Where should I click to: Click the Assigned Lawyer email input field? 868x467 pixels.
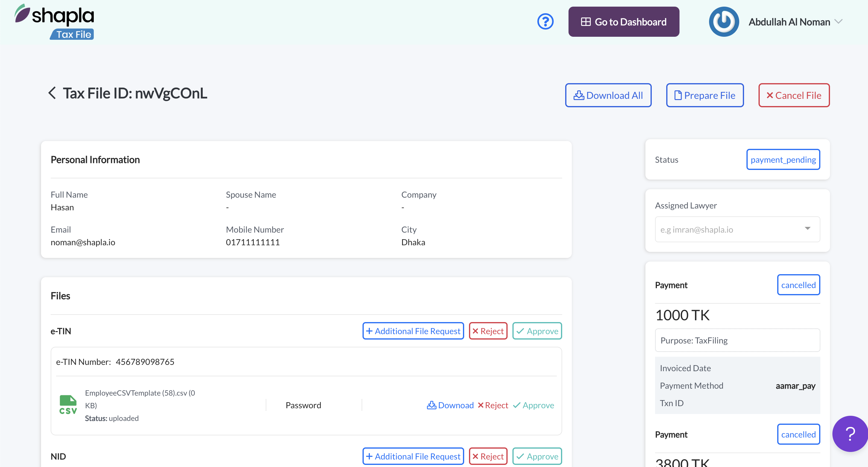point(724,230)
